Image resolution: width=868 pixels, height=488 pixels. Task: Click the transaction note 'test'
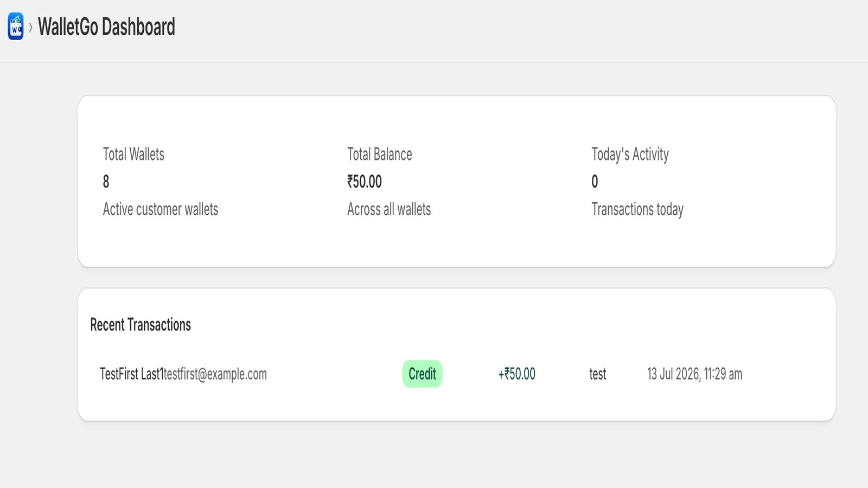pyautogui.click(x=598, y=374)
